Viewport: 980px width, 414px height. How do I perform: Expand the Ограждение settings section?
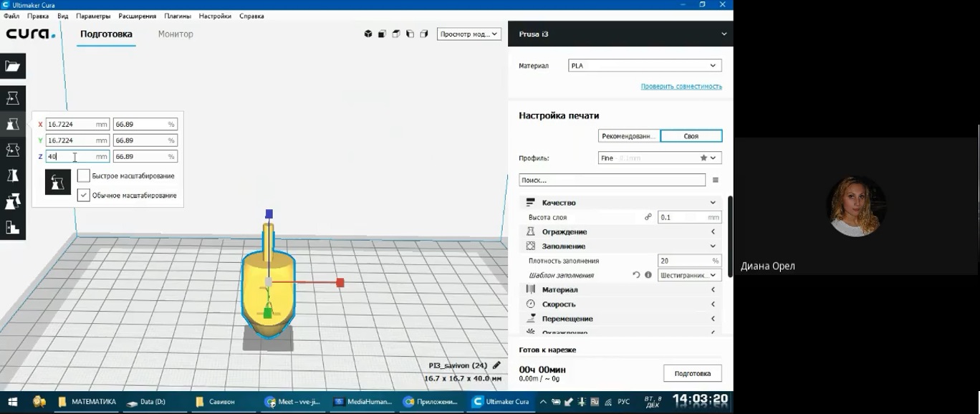tap(620, 232)
